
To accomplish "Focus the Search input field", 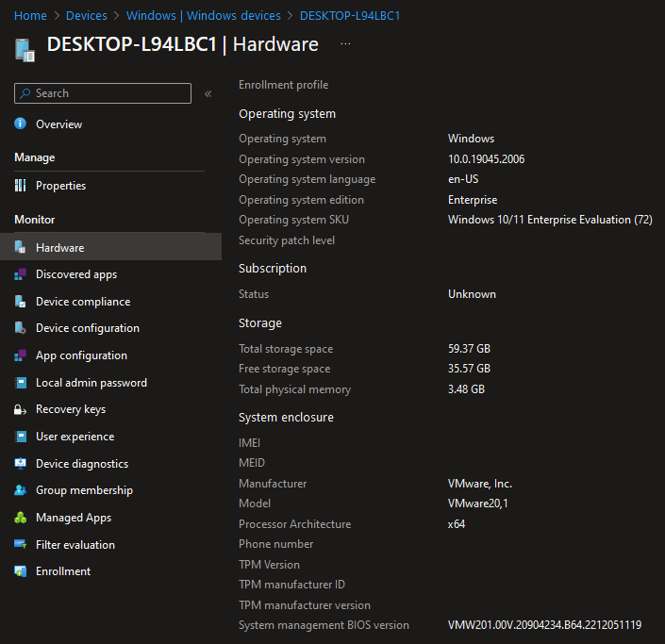I will pos(103,93).
